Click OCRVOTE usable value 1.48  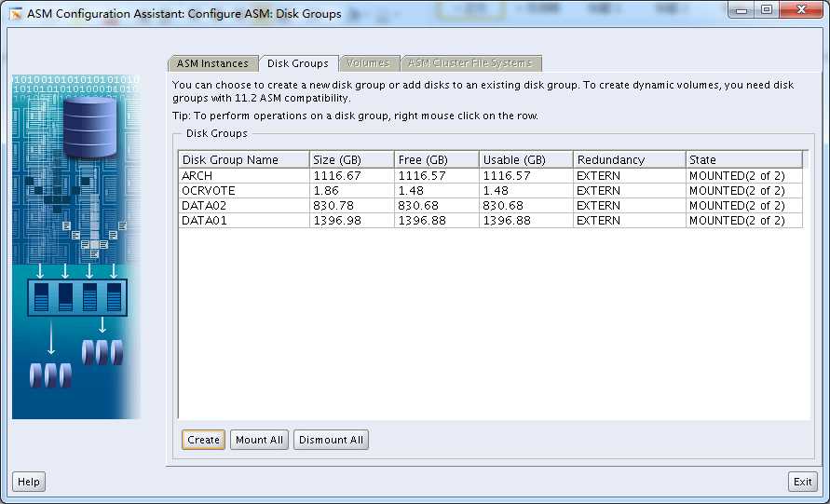(x=496, y=191)
